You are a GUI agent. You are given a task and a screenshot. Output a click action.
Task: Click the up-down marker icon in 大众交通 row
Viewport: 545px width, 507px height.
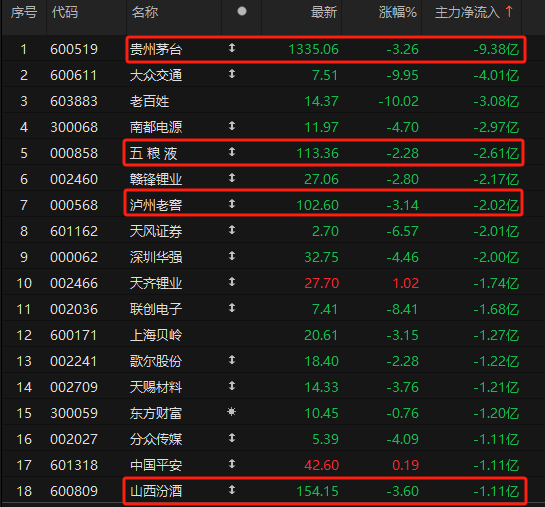click(x=232, y=74)
